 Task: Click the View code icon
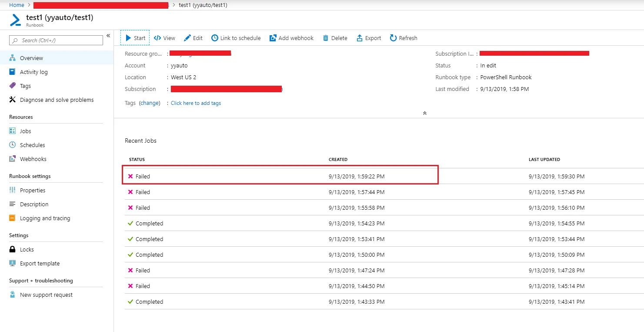(157, 38)
